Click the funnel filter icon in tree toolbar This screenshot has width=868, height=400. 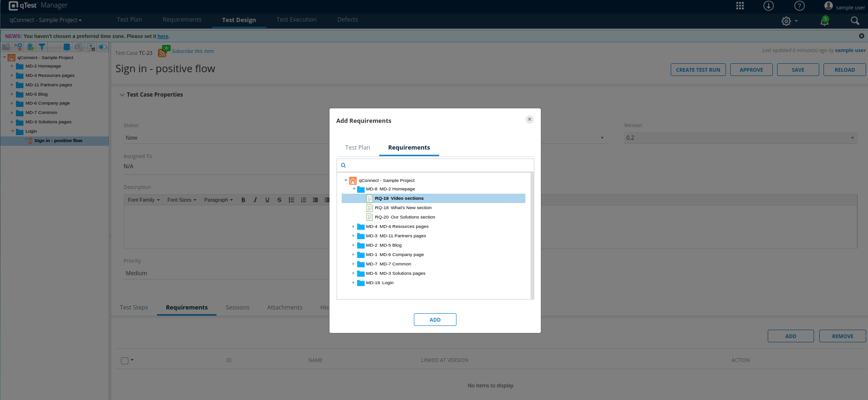point(42,47)
